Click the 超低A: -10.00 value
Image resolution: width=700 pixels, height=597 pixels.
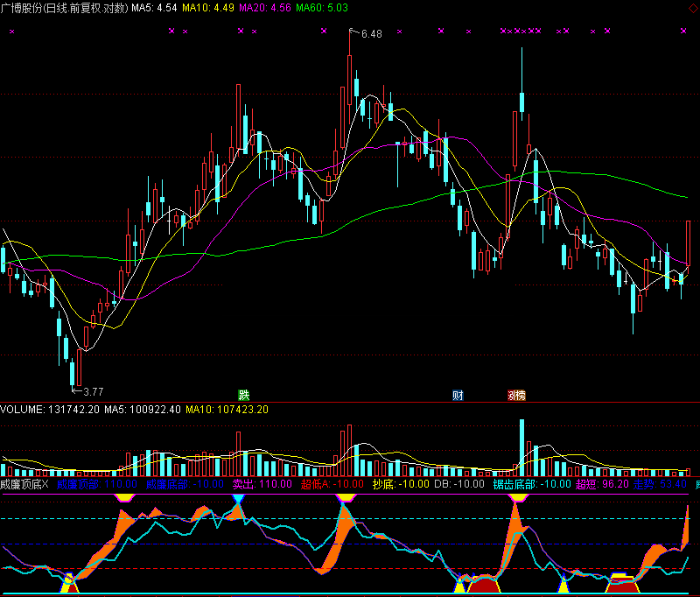pos(332,484)
